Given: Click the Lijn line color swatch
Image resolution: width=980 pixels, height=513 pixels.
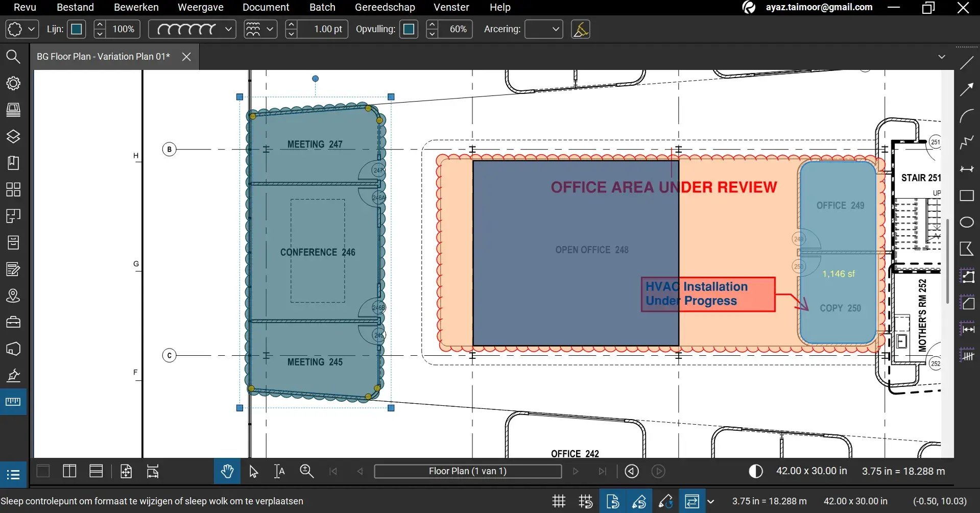Looking at the screenshot, I should coord(77,29).
